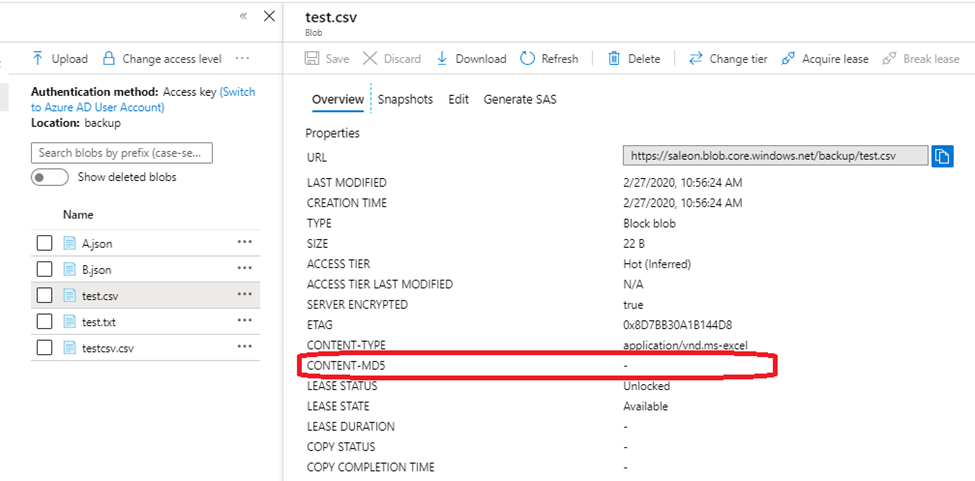This screenshot has height=481, width=975.
Task: Check the B.json checkbox
Action: tap(44, 270)
